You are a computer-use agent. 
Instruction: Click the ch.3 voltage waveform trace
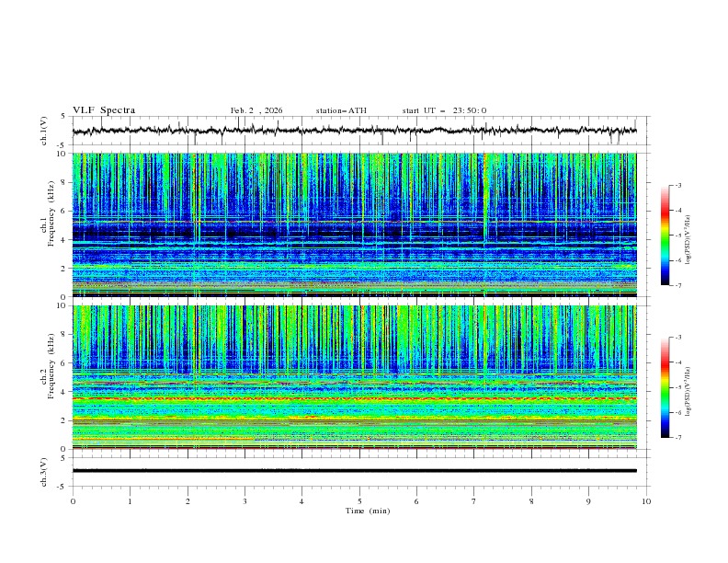click(354, 471)
